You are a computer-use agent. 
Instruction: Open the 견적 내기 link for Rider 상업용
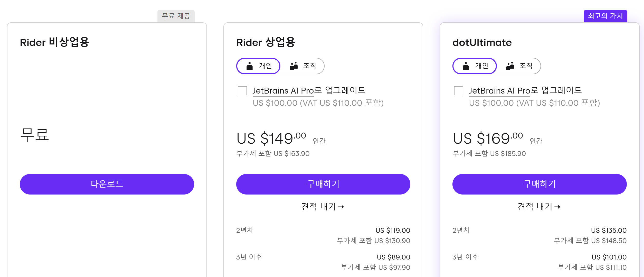[318, 207]
